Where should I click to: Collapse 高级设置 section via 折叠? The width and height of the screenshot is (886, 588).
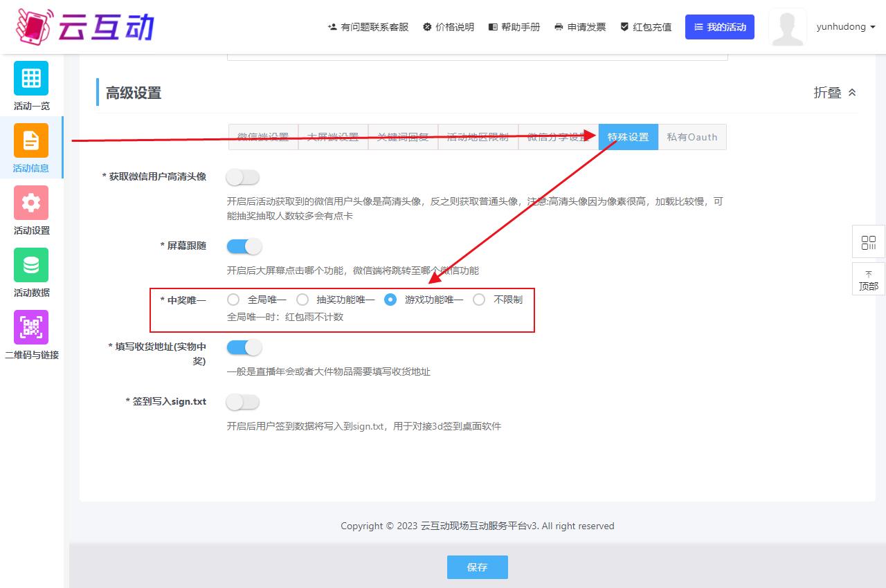(835, 93)
